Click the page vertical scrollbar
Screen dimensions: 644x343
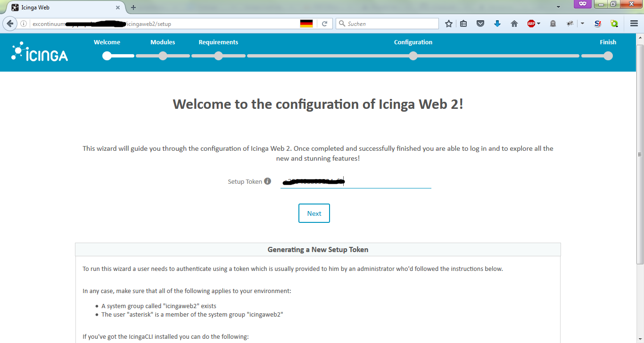tap(640, 154)
